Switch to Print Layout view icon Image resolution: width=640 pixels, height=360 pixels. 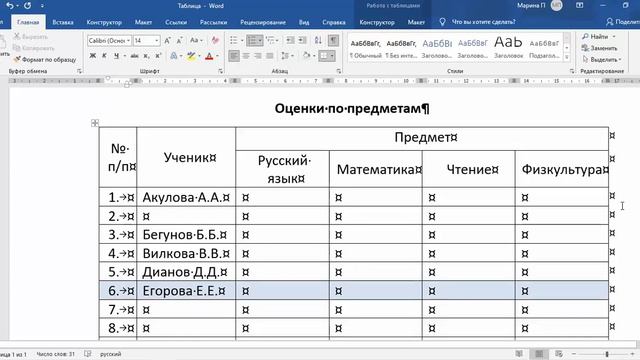coord(539,354)
